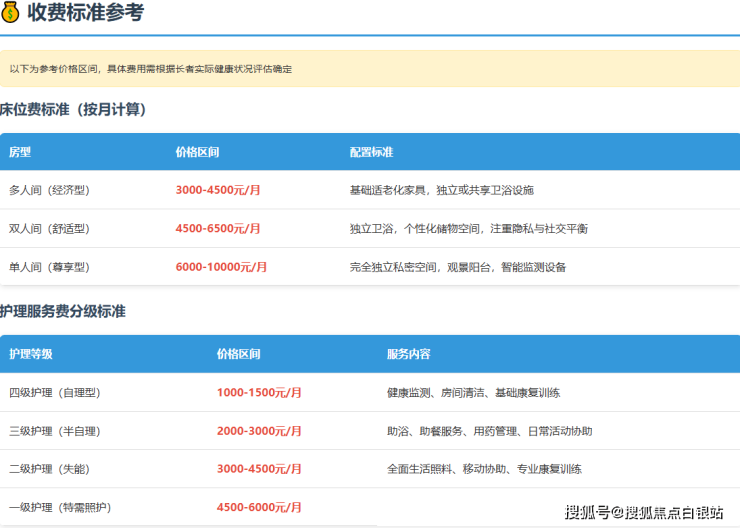
Task: Click the 1000-1500元/月 price text
Action: pos(259,393)
